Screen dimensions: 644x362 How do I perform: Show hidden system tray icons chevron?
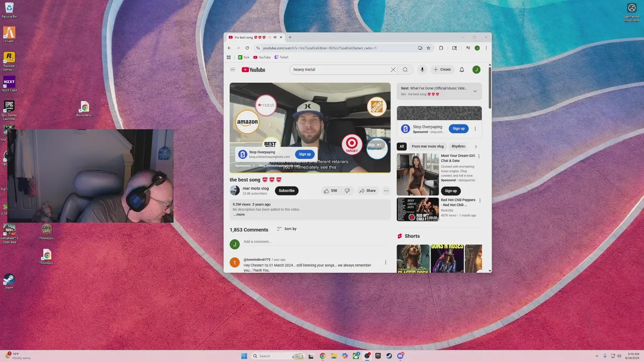click(597, 356)
